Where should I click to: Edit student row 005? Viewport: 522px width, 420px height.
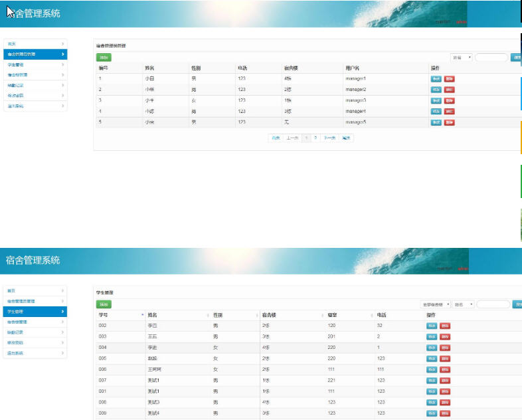(x=432, y=359)
